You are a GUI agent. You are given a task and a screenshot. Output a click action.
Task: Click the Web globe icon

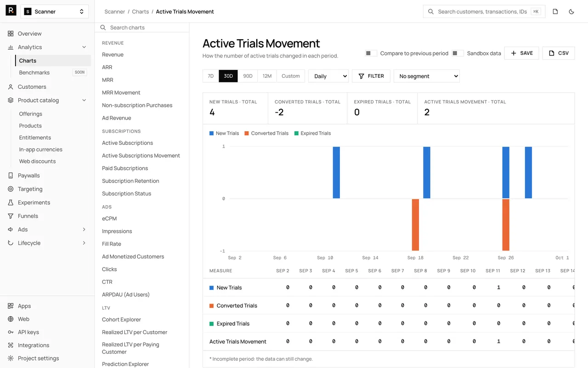11,319
